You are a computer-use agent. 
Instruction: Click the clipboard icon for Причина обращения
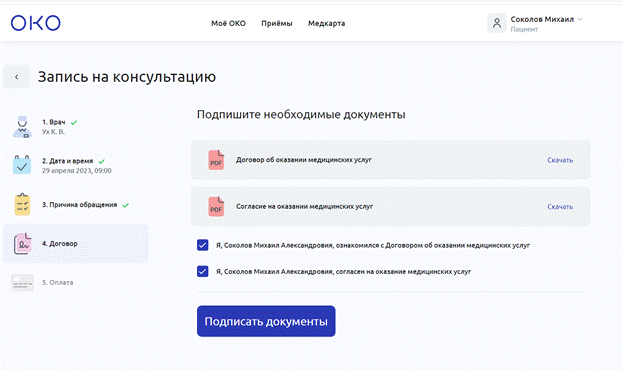[x=22, y=204]
